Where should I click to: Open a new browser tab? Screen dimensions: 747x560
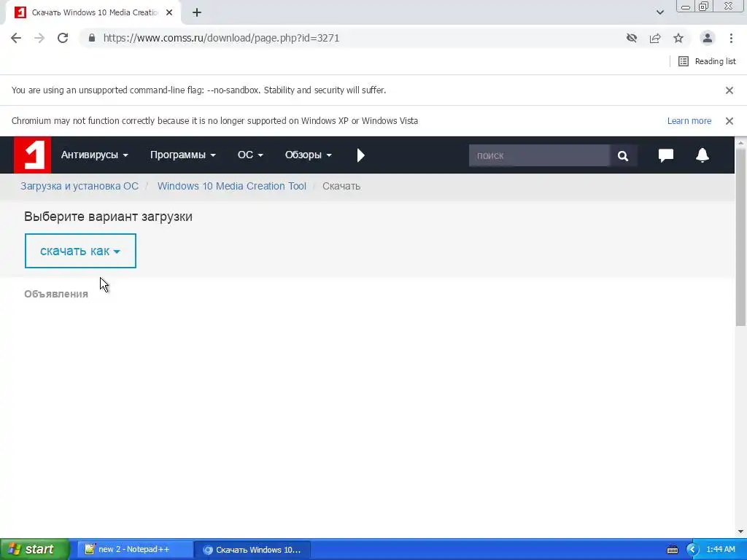(x=197, y=13)
